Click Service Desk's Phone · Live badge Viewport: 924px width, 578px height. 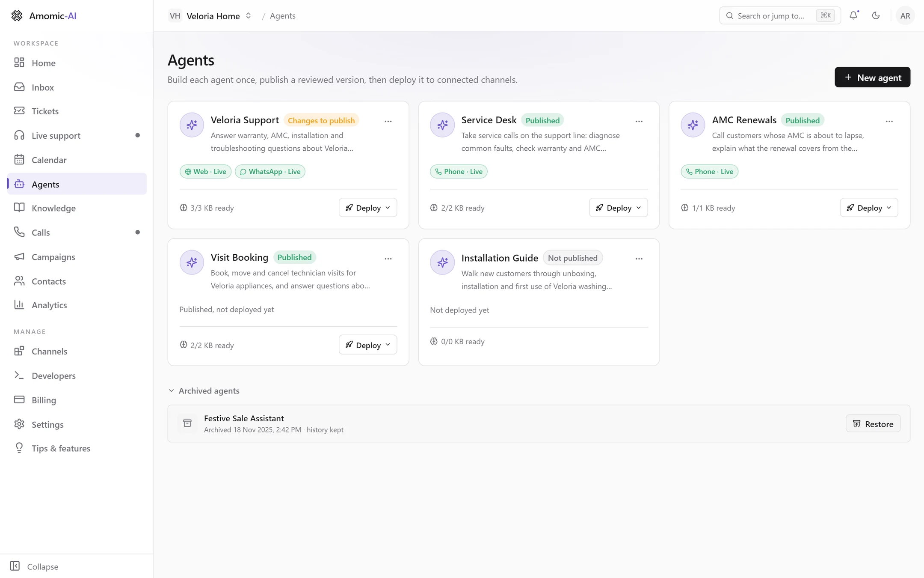(459, 172)
